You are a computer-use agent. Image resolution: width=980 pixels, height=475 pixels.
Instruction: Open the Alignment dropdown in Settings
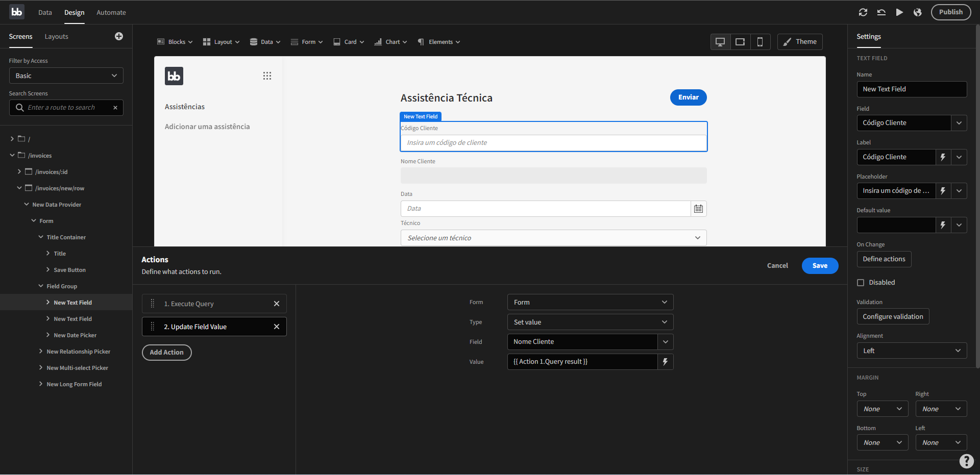[912, 351]
